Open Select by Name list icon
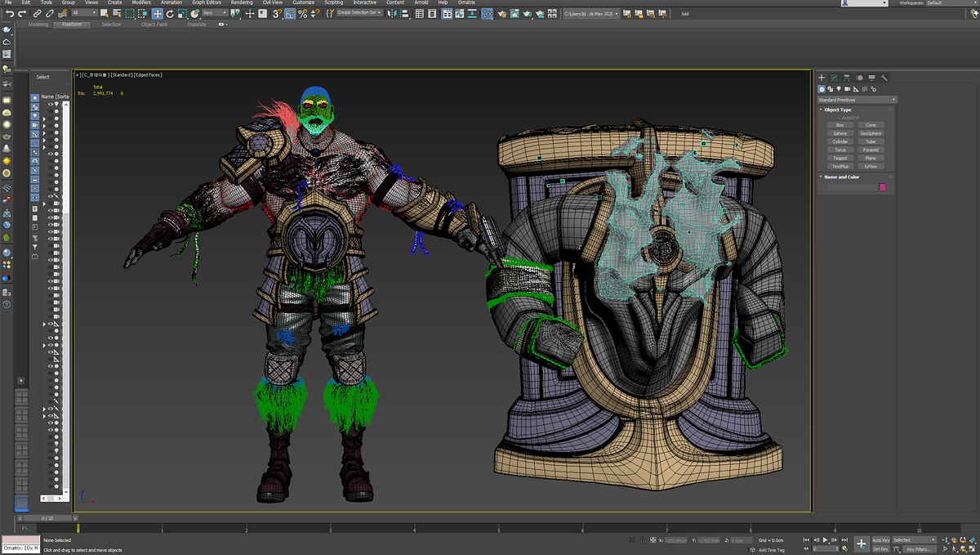The width and height of the screenshot is (980, 555). (117, 13)
